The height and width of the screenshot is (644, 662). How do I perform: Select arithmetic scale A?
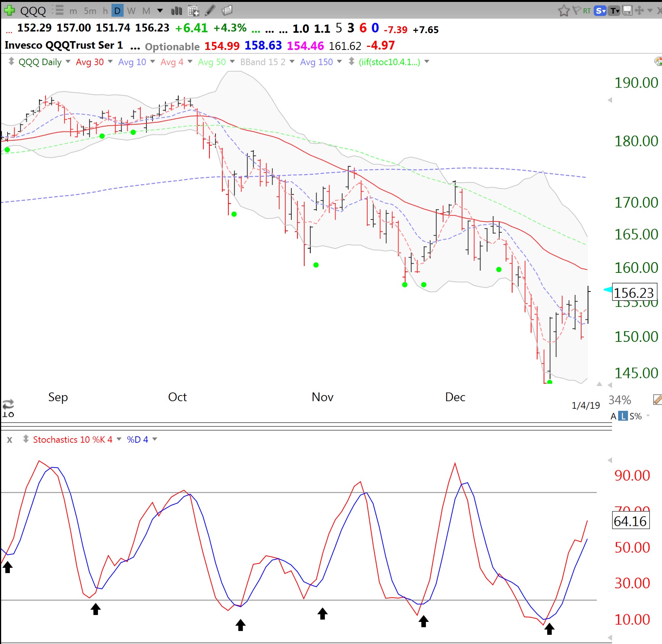(613, 416)
